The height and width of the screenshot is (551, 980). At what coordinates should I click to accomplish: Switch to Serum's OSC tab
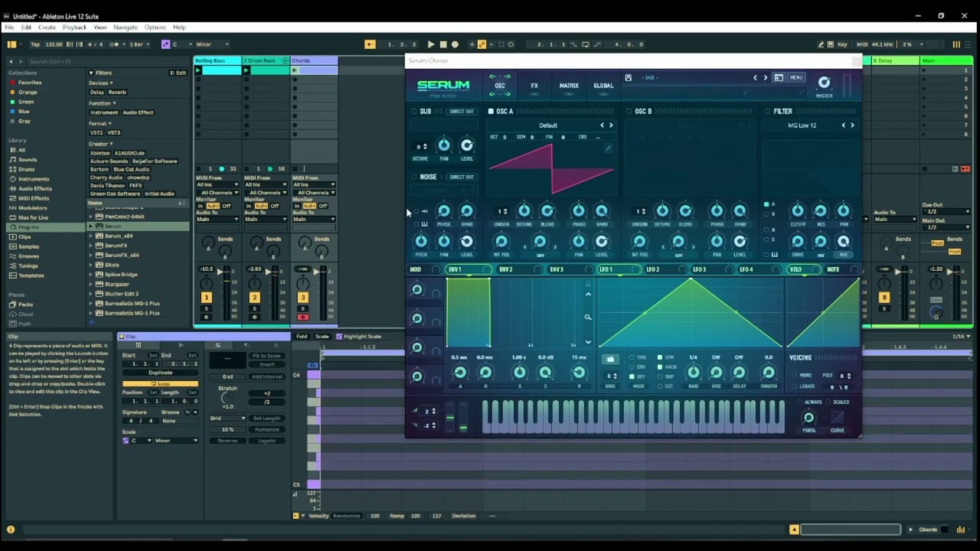click(500, 86)
